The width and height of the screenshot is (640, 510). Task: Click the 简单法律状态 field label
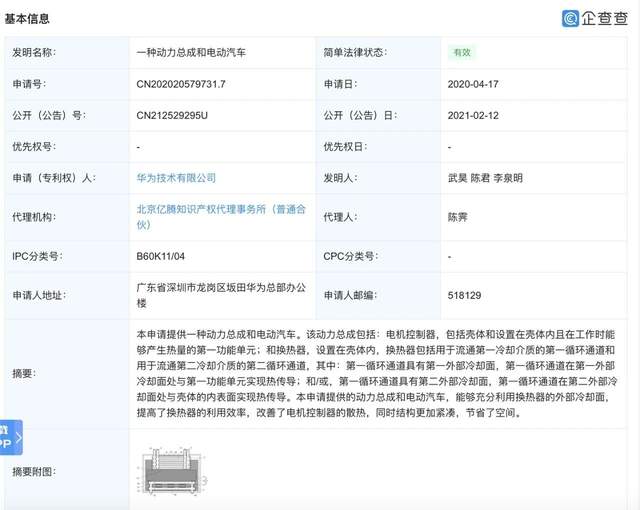point(355,53)
